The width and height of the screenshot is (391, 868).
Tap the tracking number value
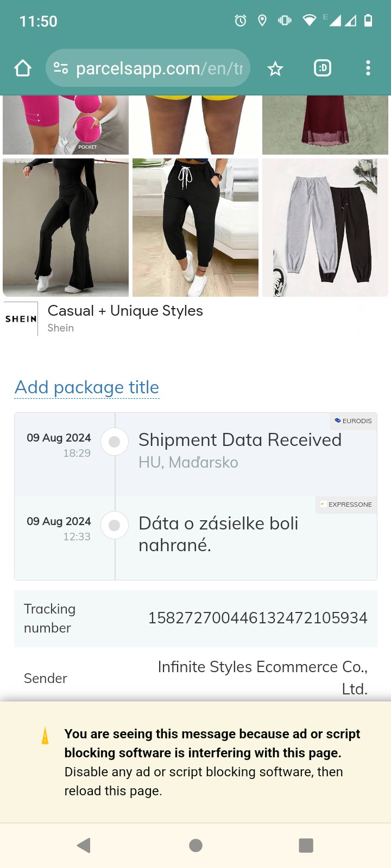click(x=257, y=618)
